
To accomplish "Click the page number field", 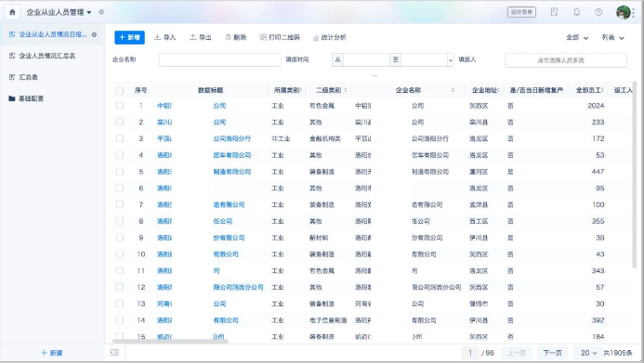I will (470, 353).
